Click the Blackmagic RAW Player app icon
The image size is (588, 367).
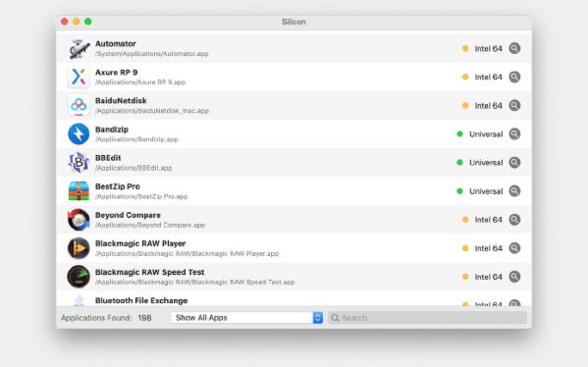coord(79,248)
